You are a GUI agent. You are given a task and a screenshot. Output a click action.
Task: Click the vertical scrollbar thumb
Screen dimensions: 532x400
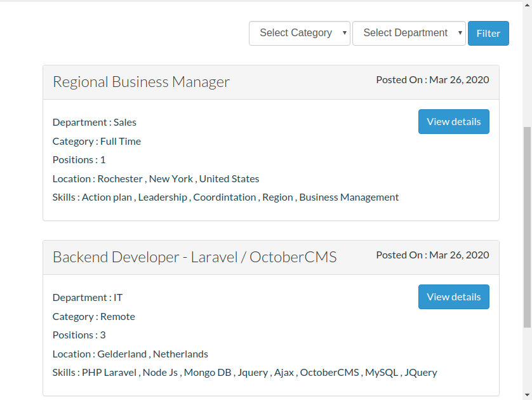click(528, 227)
